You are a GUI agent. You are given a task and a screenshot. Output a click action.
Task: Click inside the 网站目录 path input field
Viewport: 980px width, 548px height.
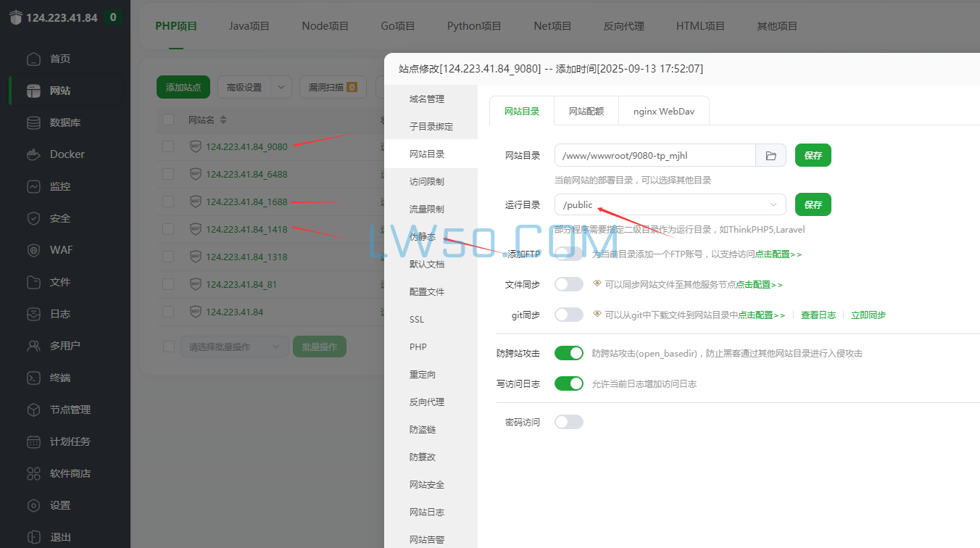pos(652,154)
